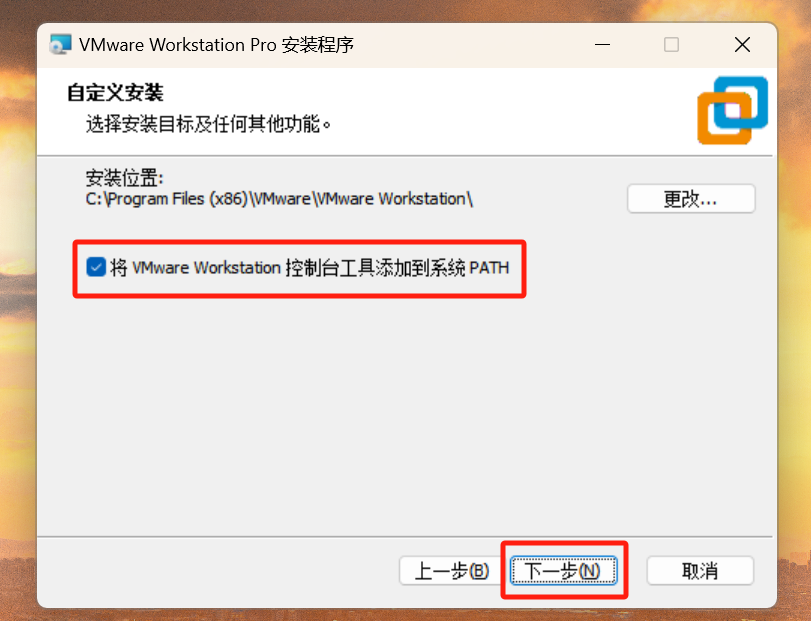This screenshot has height=621, width=811.
Task: Click the 选择安装目标及任何其他功能 subtitle
Action: [203, 124]
